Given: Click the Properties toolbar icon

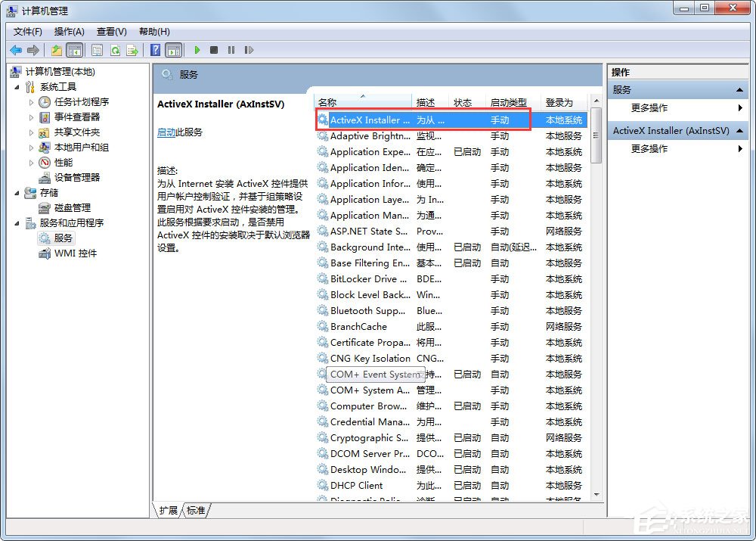Looking at the screenshot, I should click(x=95, y=50).
